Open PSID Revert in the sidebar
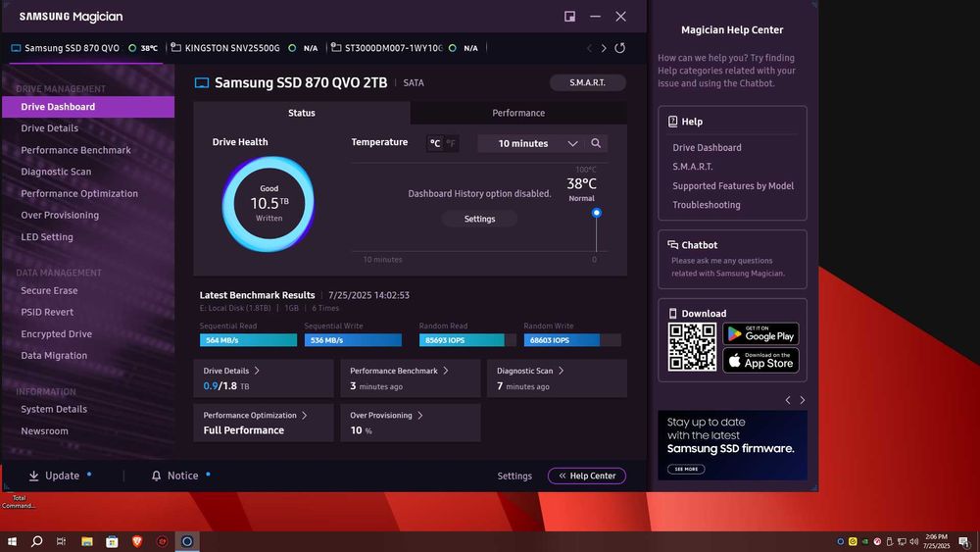This screenshot has height=552, width=980. 47,312
